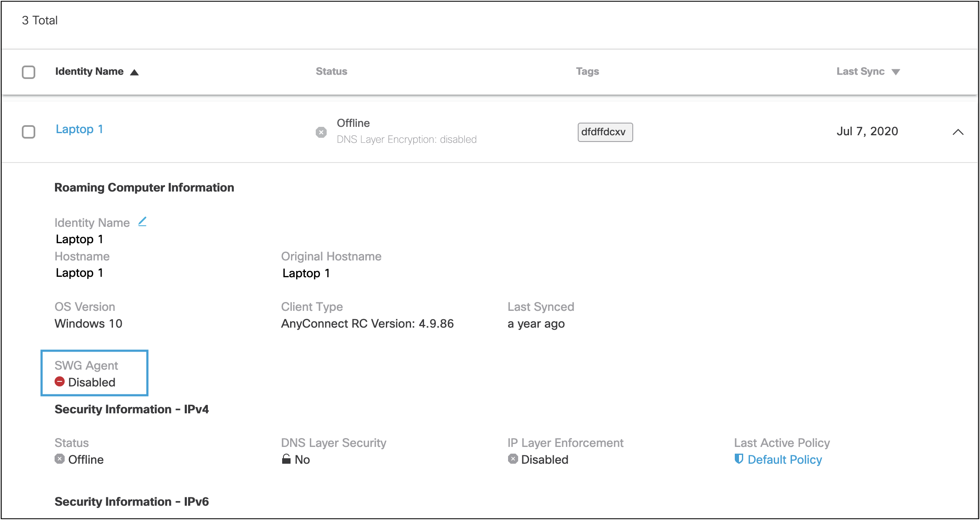Select all identities checkbox in header

[29, 72]
